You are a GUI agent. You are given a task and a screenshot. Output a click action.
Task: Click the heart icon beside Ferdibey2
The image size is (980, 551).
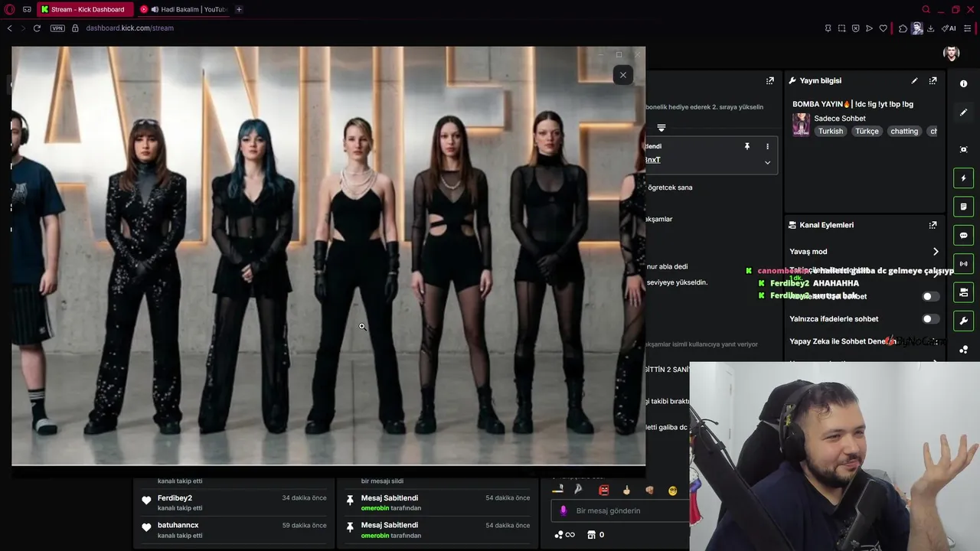[x=146, y=500]
